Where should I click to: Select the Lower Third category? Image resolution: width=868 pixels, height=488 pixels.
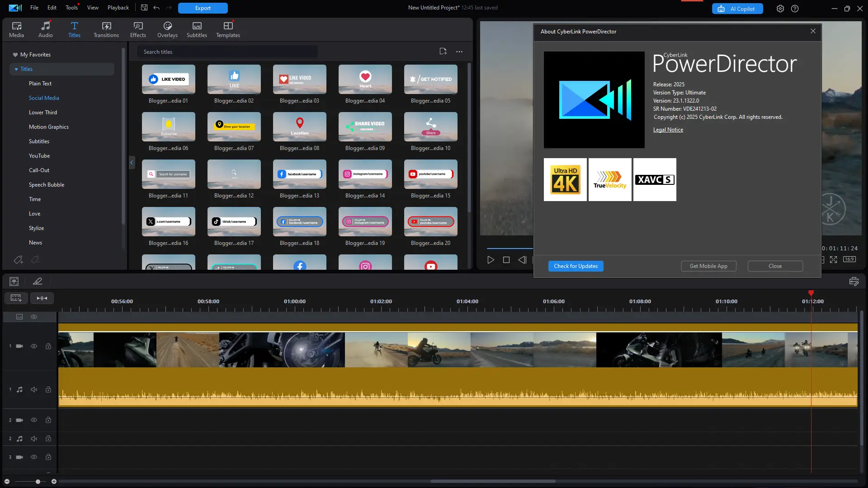(43, 113)
